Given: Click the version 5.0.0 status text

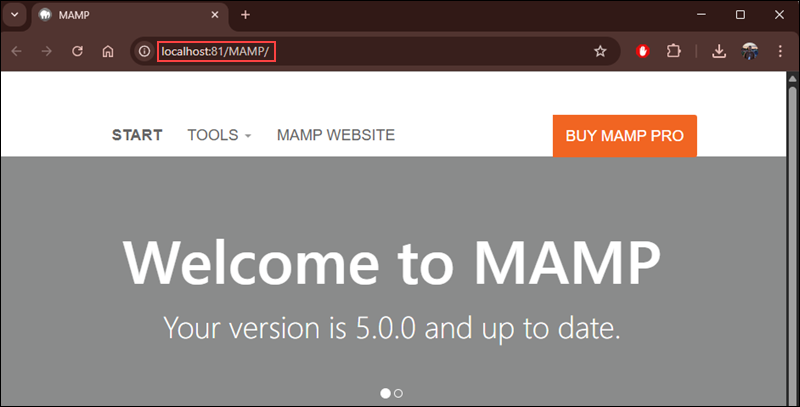Looking at the screenshot, I should 391,328.
